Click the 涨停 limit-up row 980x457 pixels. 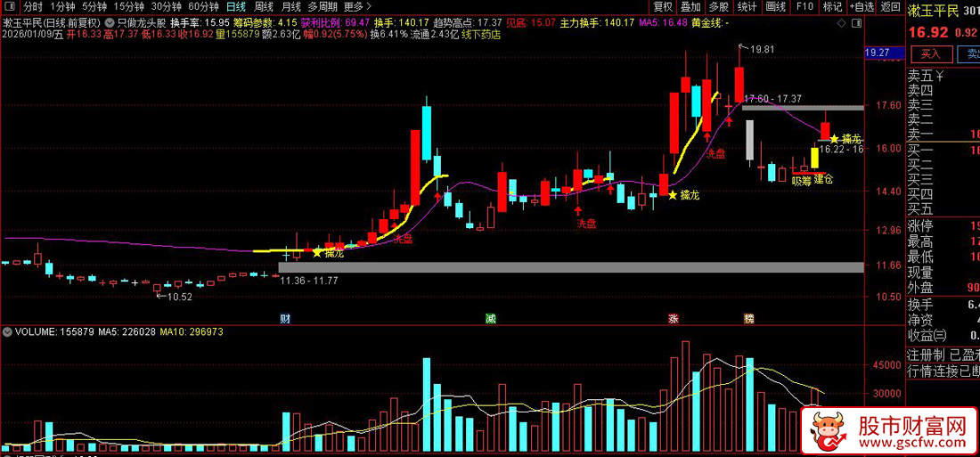click(943, 225)
